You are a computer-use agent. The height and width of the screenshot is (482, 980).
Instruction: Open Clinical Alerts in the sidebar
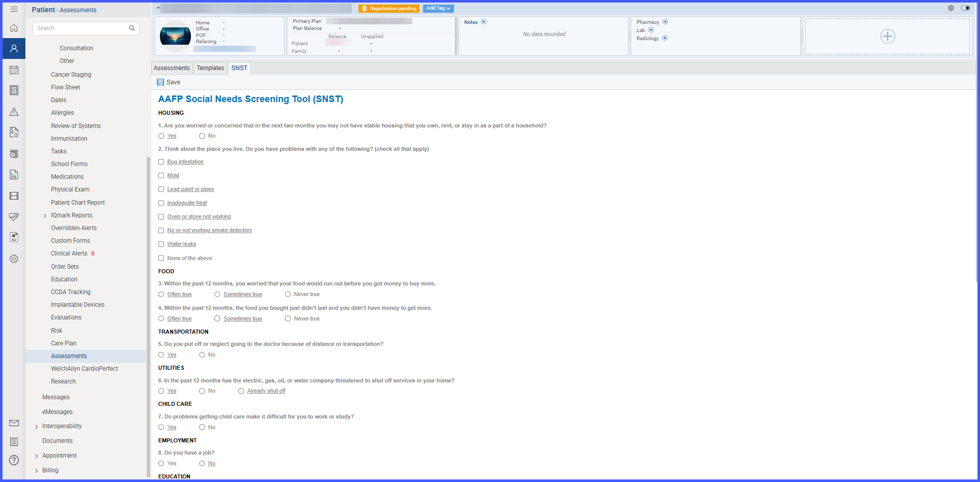(69, 253)
